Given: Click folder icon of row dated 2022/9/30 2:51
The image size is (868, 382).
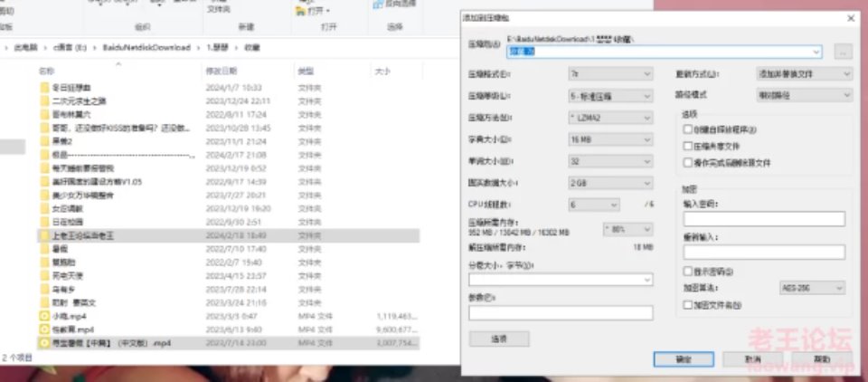Looking at the screenshot, I should pyautogui.click(x=45, y=222).
